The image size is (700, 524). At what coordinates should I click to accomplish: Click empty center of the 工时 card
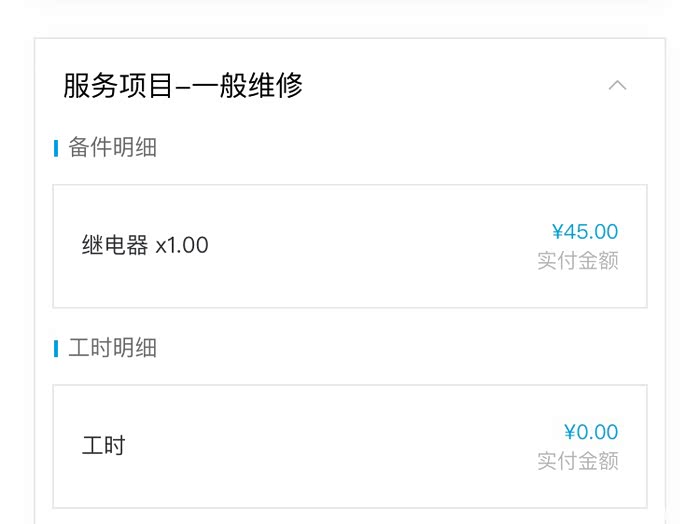click(x=350, y=446)
